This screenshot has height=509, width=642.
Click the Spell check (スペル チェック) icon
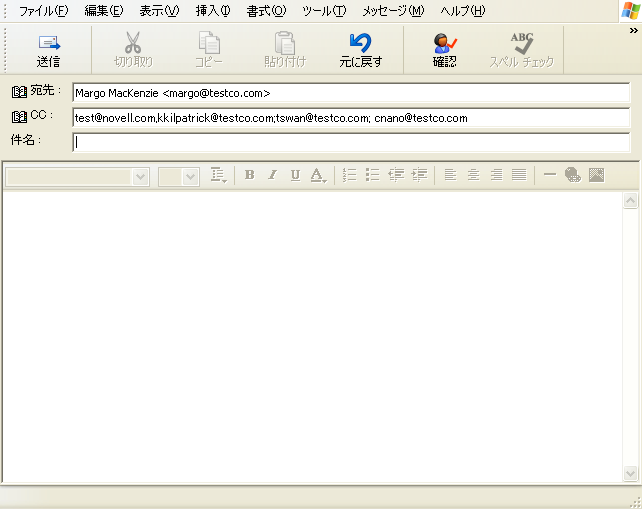click(x=522, y=43)
